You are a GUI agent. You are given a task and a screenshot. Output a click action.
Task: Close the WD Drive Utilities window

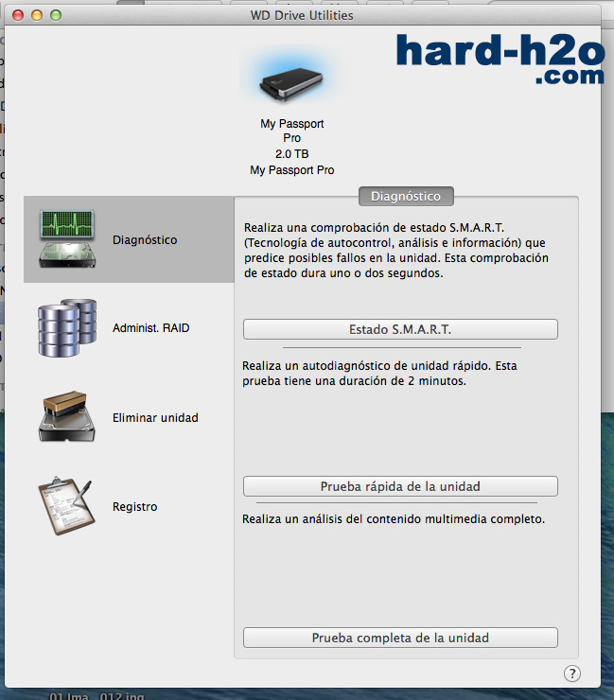click(x=18, y=16)
